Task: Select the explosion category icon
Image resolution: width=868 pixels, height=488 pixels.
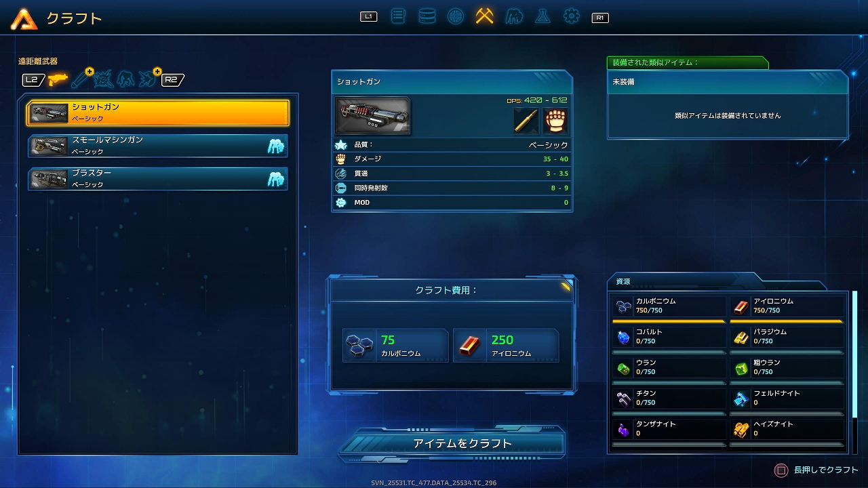Action: 103,79
